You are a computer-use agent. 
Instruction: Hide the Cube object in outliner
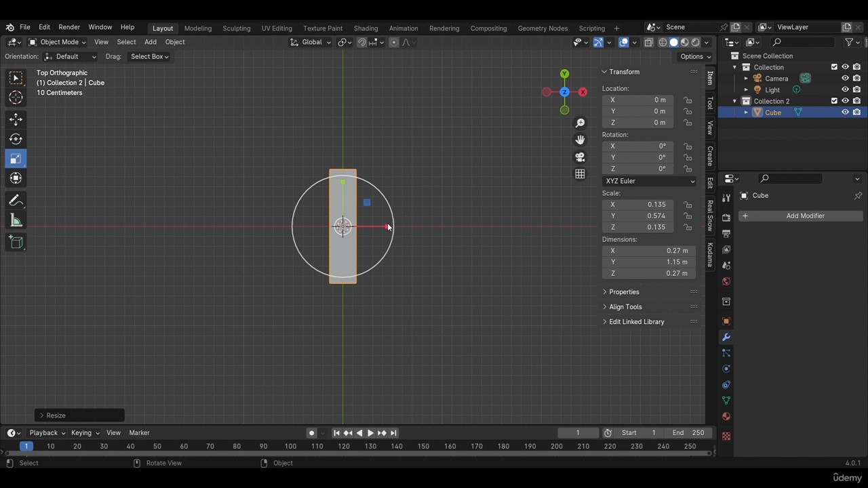[x=845, y=113]
